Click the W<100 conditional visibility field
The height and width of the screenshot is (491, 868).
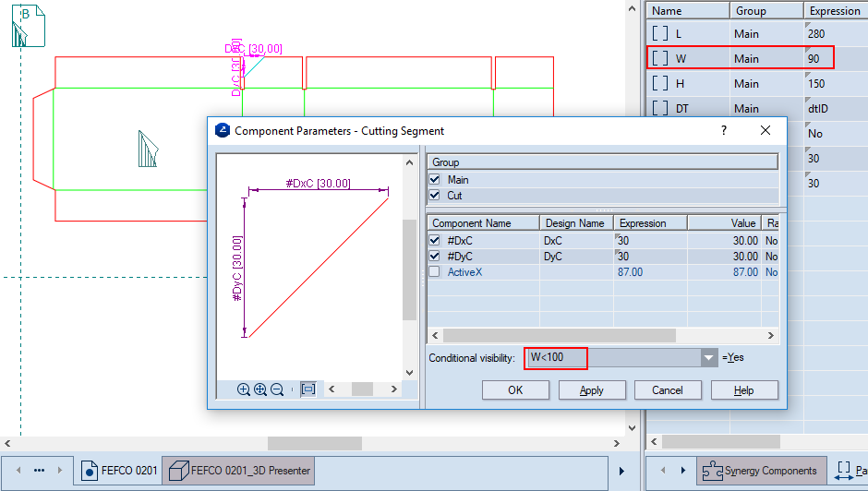tap(609, 358)
